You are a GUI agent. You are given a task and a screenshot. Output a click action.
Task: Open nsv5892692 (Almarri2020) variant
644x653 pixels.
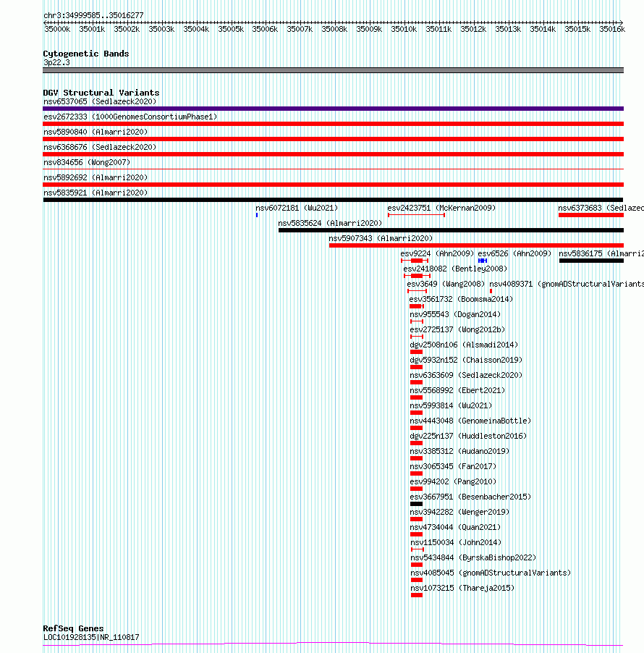96,178
